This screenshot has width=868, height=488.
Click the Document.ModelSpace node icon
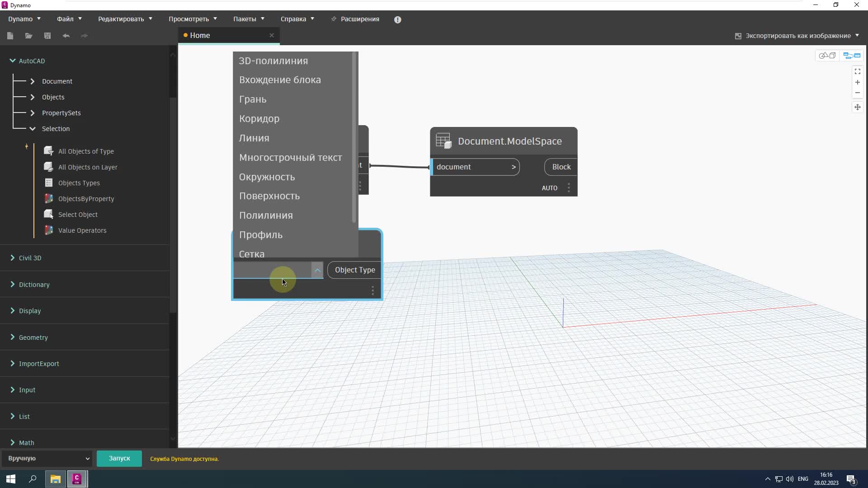pos(443,141)
